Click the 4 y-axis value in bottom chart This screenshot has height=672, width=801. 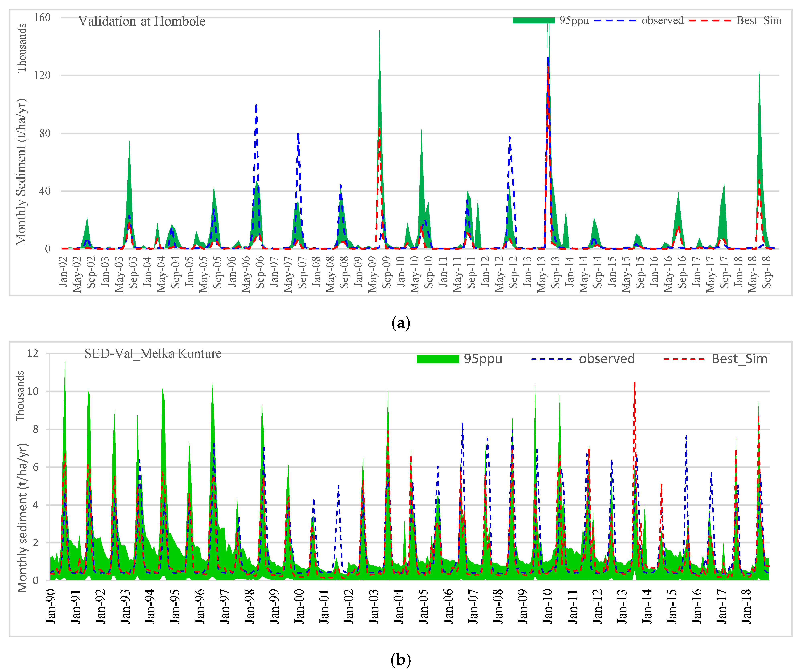[36, 505]
